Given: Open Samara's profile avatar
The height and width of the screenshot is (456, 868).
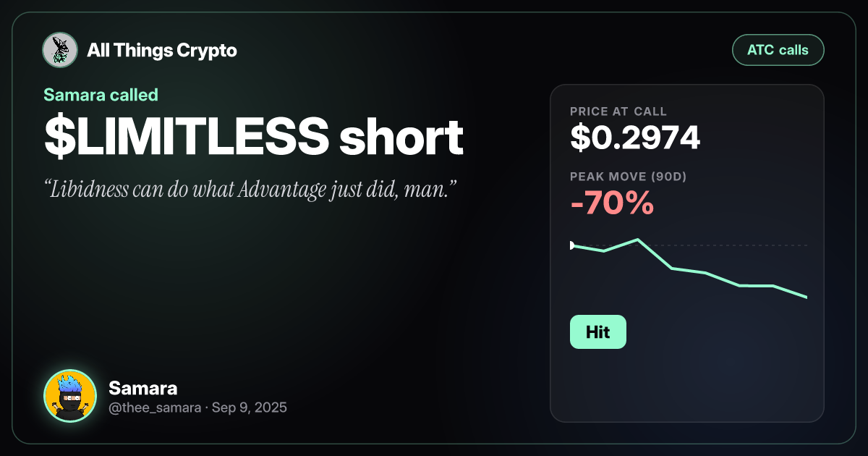Looking at the screenshot, I should [x=70, y=396].
